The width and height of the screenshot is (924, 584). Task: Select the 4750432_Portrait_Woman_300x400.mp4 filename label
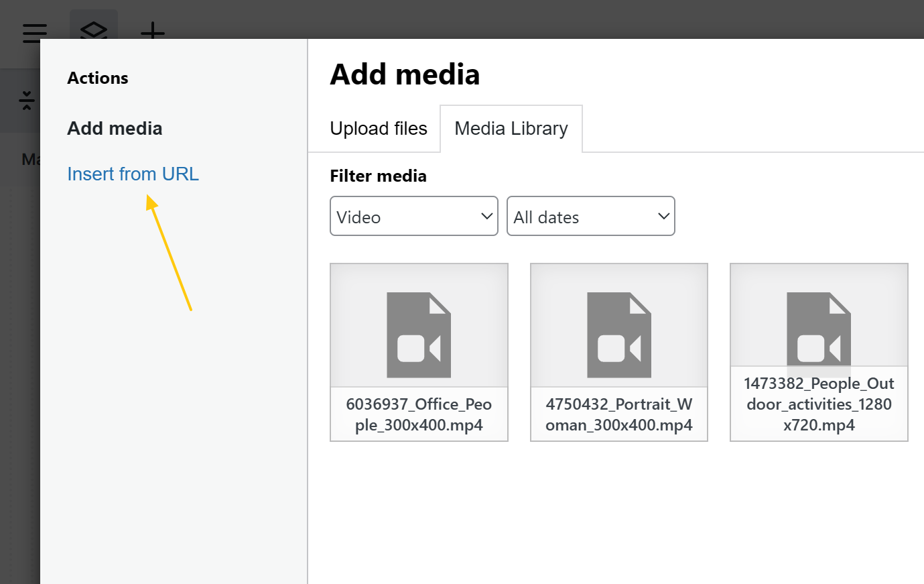[x=618, y=414]
